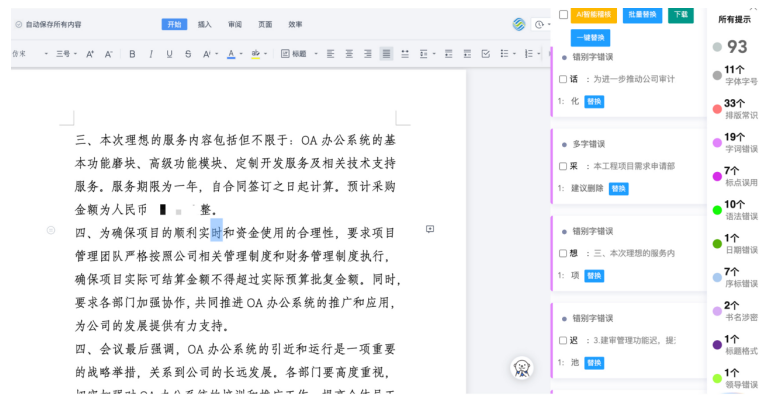The height and width of the screenshot is (397, 781).
Task: Toggle bold formatting
Action: tap(132, 54)
